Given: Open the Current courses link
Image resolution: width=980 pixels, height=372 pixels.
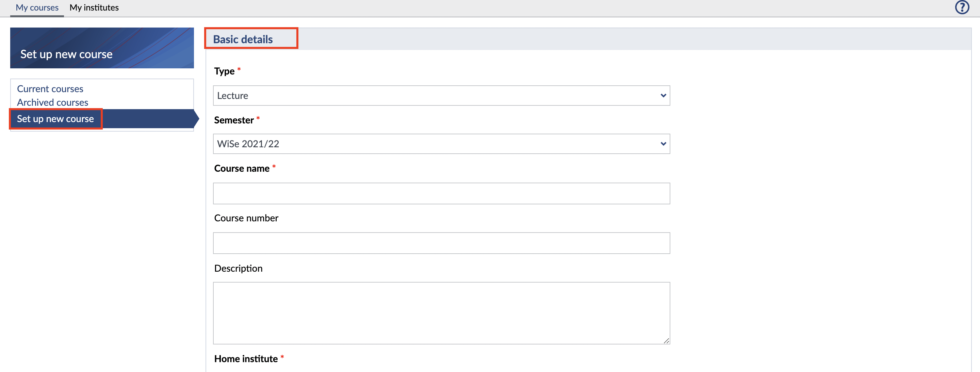Looking at the screenshot, I should 50,89.
